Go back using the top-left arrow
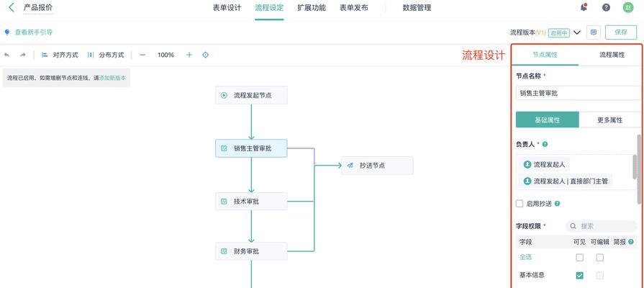Viewport: 644px width, 288px height. tap(12, 7)
